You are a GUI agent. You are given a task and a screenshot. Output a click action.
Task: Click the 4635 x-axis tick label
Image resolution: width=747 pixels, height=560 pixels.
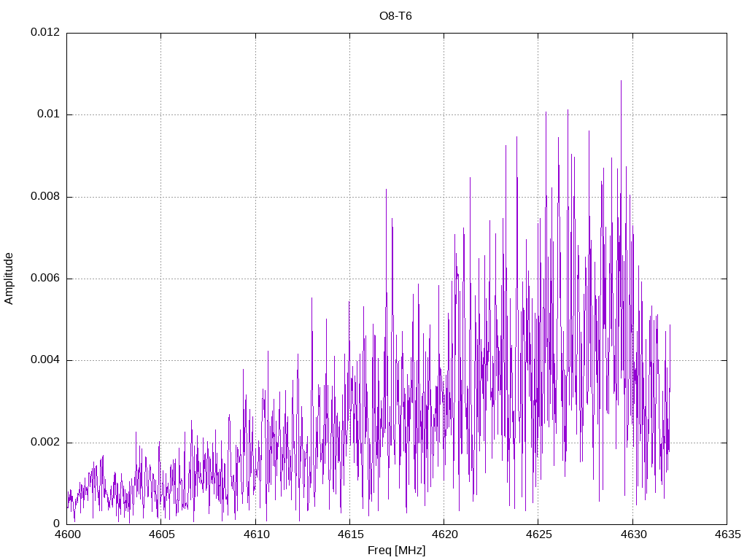pyautogui.click(x=727, y=534)
